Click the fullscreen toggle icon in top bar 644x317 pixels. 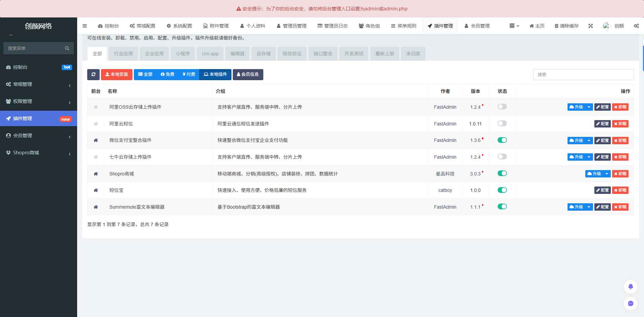[x=590, y=25]
